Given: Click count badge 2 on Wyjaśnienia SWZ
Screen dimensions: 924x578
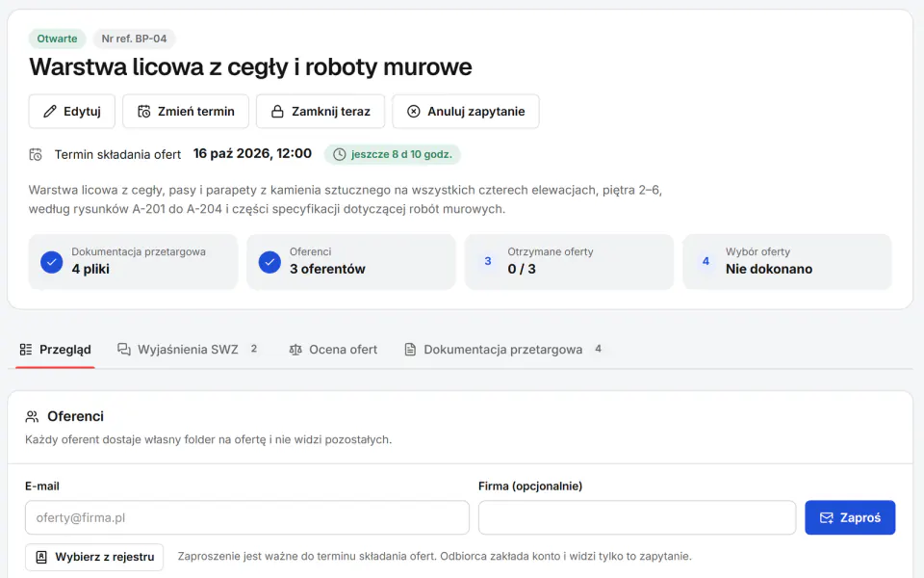Looking at the screenshot, I should 254,349.
